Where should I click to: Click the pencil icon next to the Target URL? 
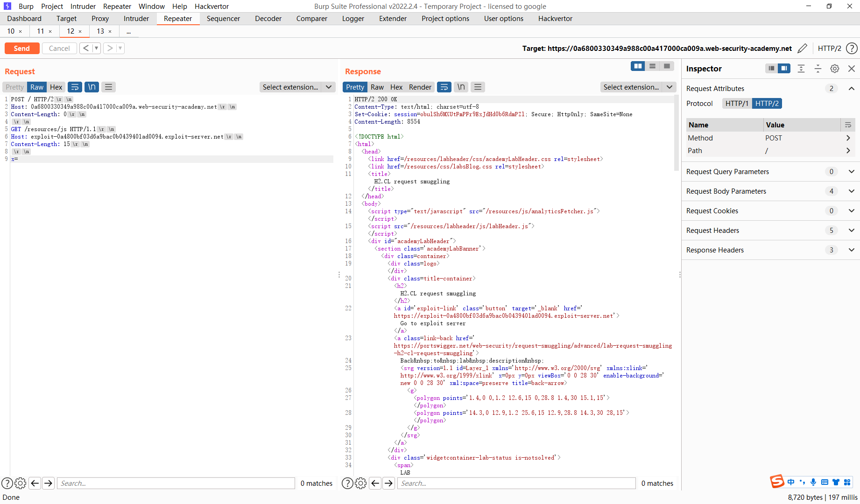(x=803, y=48)
